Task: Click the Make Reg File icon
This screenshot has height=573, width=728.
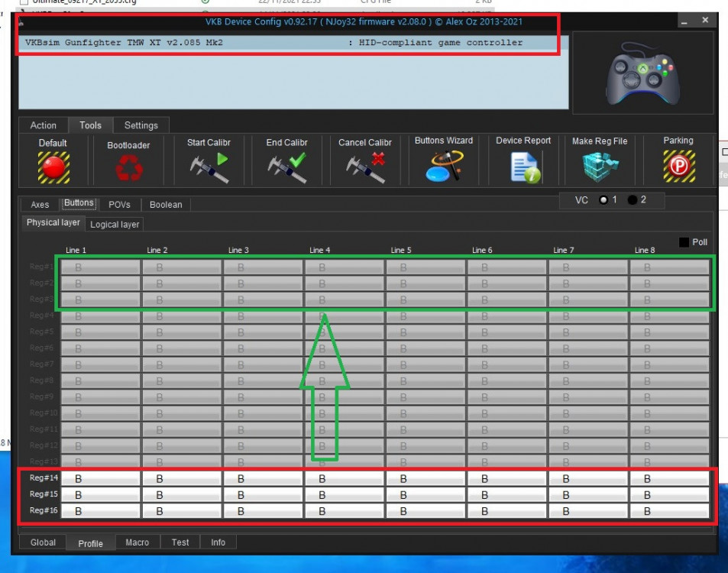Action: [x=600, y=167]
